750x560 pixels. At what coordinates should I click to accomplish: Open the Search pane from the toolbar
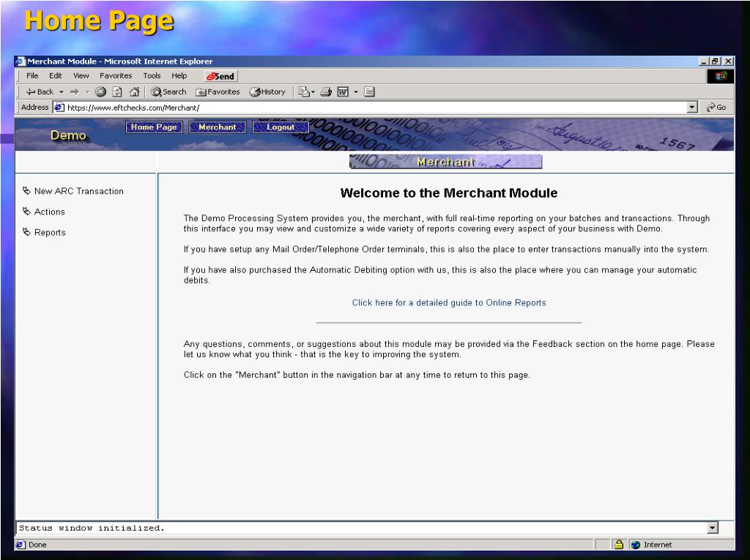tap(168, 92)
